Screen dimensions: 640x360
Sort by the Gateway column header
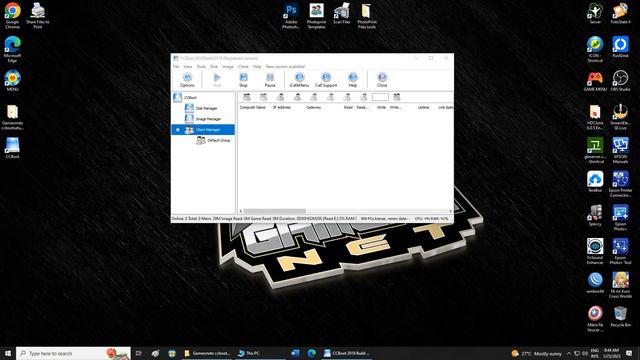(313, 107)
